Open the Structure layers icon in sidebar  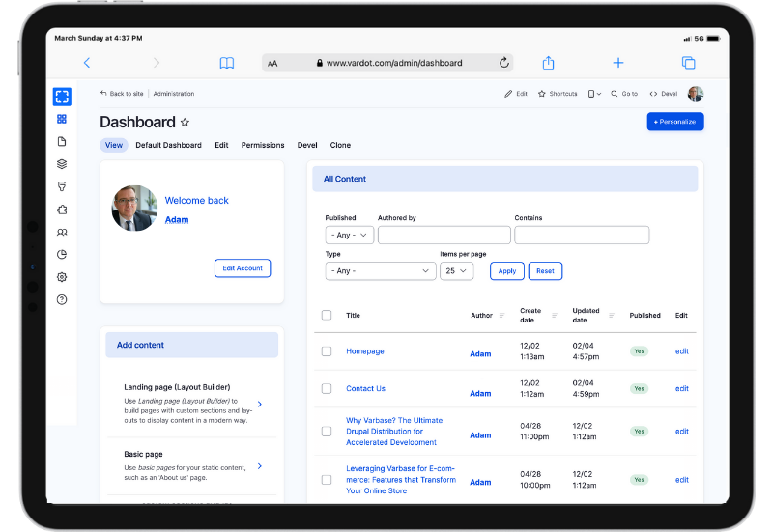point(62,164)
